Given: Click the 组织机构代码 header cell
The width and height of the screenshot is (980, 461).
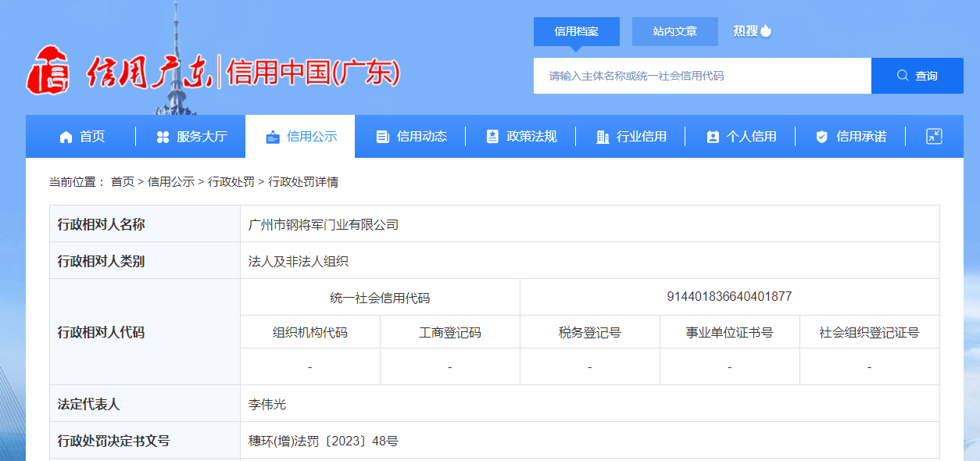Looking at the screenshot, I should pyautogui.click(x=310, y=332).
